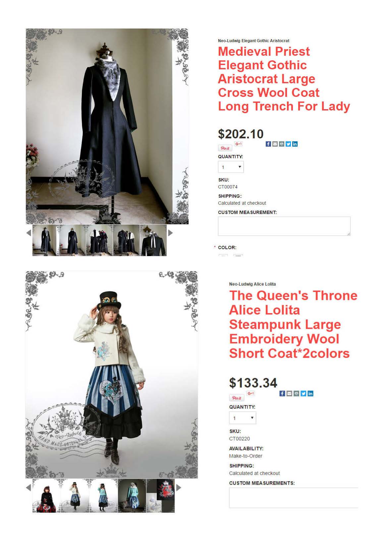Show next thumbnails in the black coat gallery
This screenshot has height=555, width=392.
pyautogui.click(x=170, y=233)
